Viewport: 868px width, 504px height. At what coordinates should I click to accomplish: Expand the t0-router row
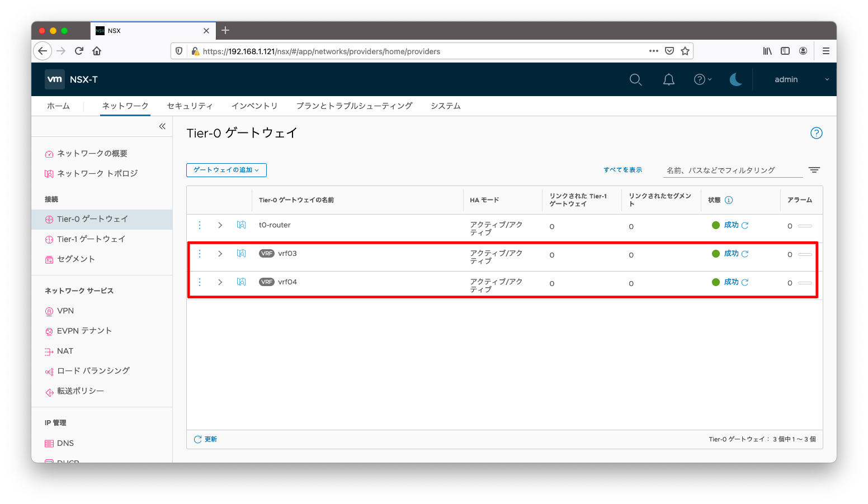[220, 225]
